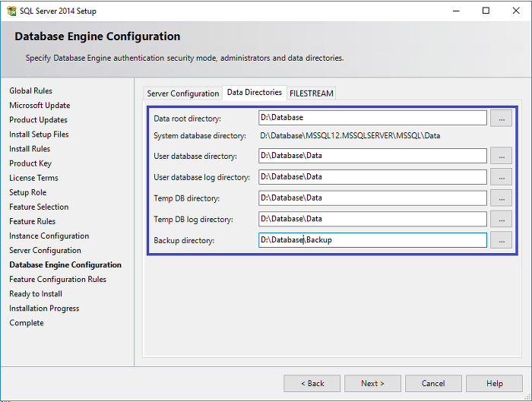532x402 pixels.
Task: Open the FILESTREAM tab
Action: tap(312, 93)
